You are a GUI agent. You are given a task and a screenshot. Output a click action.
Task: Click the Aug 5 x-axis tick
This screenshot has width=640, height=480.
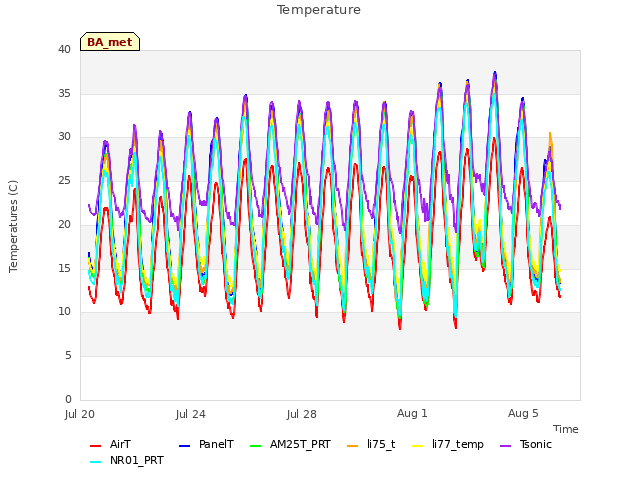[523, 413]
